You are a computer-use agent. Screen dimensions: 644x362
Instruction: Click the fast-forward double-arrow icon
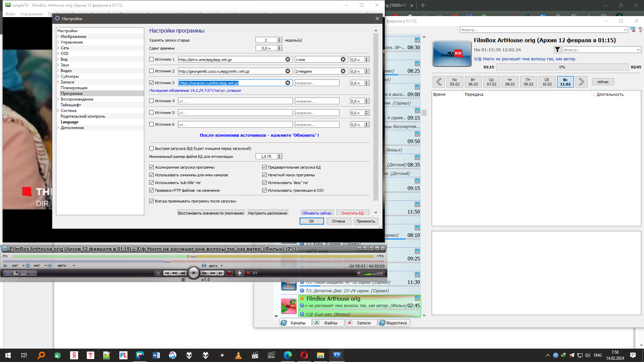[x=205, y=273]
